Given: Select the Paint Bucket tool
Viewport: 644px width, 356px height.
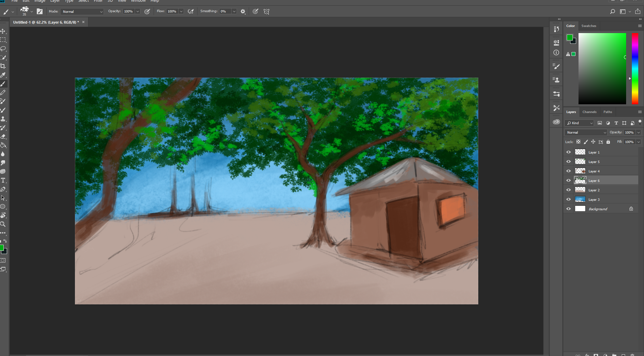Looking at the screenshot, I should click(x=3, y=145).
